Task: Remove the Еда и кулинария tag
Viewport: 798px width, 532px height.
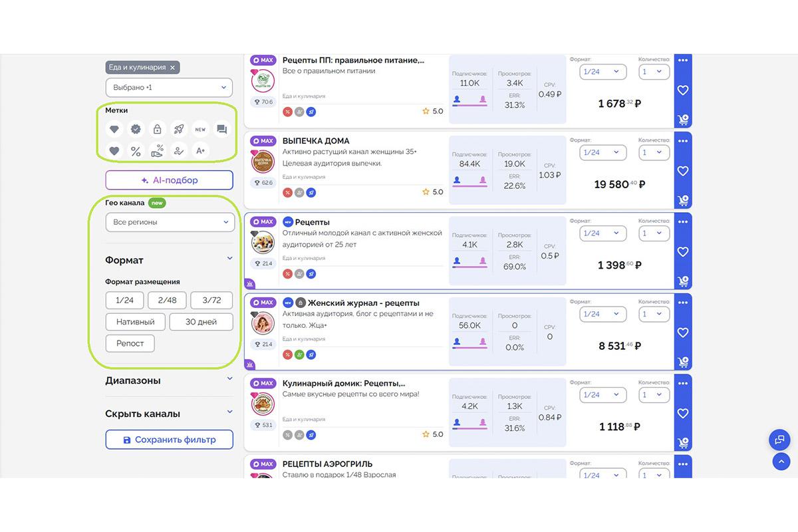Action: coord(172,68)
